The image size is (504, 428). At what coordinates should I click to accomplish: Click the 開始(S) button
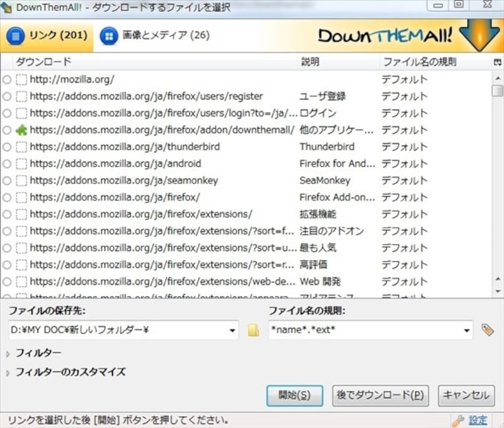[x=294, y=395]
